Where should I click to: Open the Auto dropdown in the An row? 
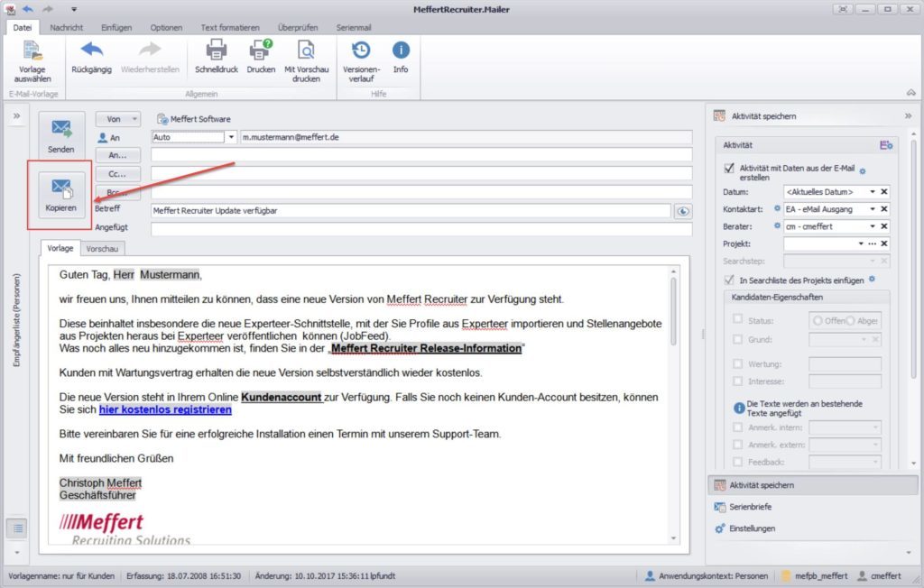(231, 137)
